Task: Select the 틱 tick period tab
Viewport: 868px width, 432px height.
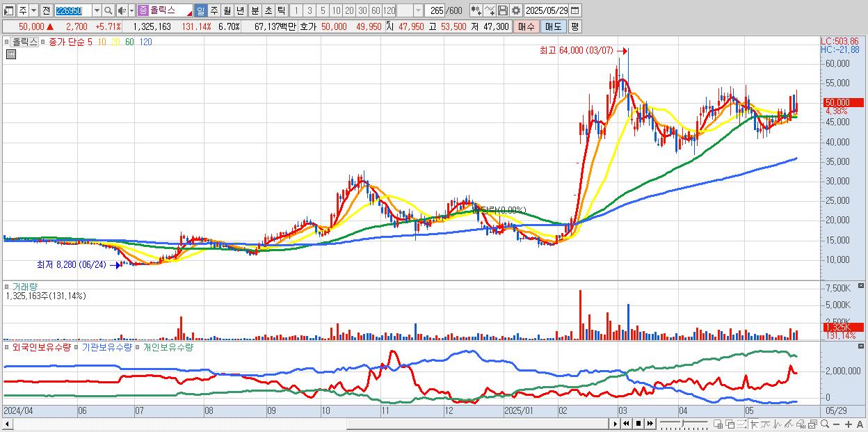Action: tap(281, 10)
